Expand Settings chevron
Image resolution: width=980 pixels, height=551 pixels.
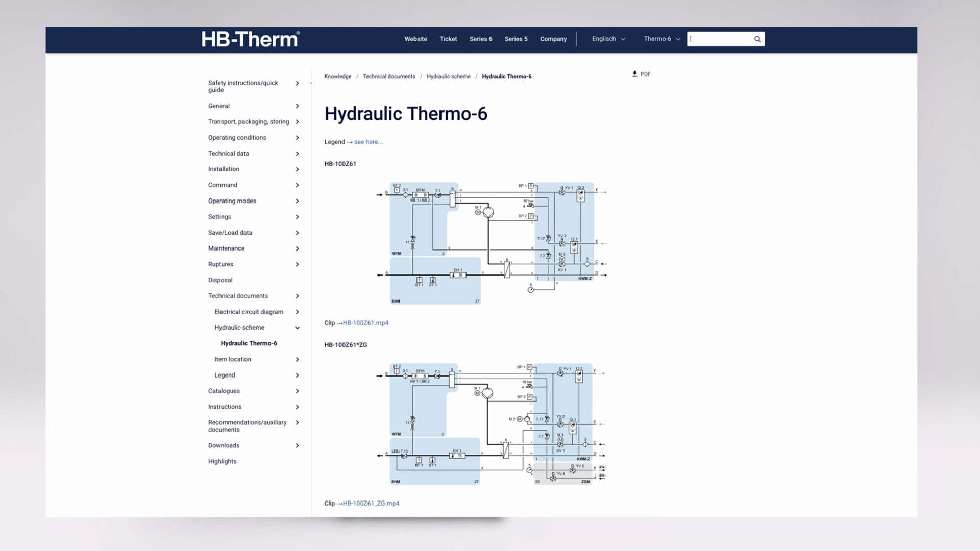pos(297,217)
